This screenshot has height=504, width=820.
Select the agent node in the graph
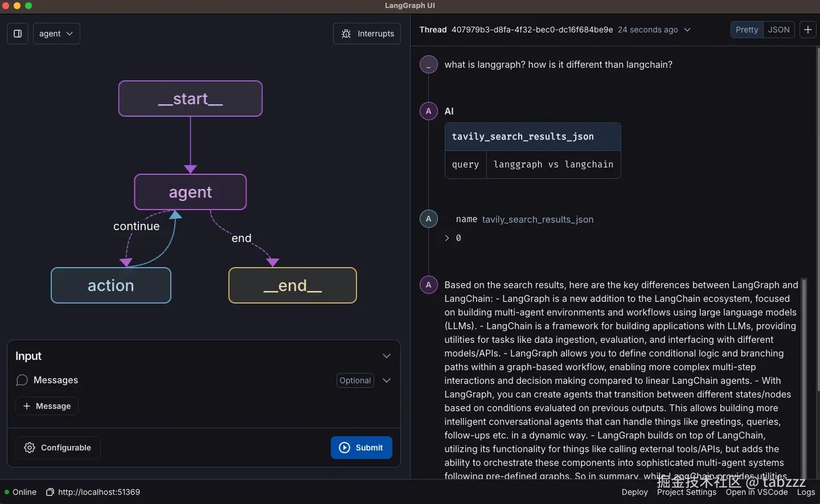190,192
